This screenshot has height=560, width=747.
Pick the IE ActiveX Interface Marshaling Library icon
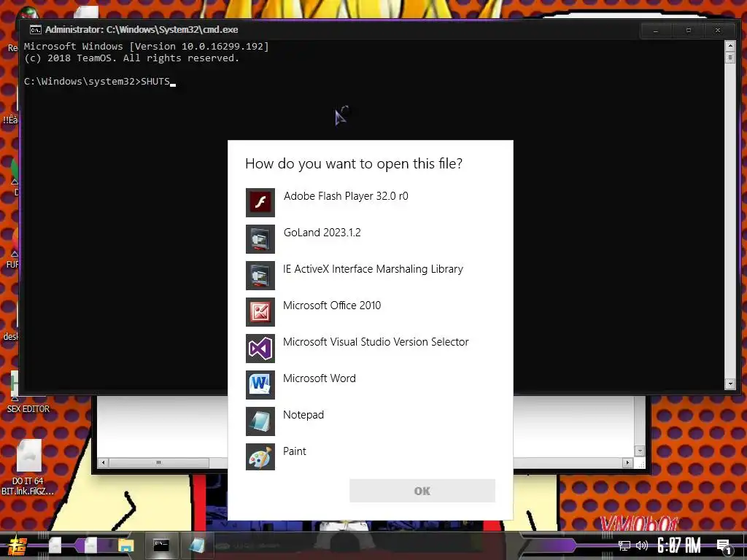[x=260, y=275]
